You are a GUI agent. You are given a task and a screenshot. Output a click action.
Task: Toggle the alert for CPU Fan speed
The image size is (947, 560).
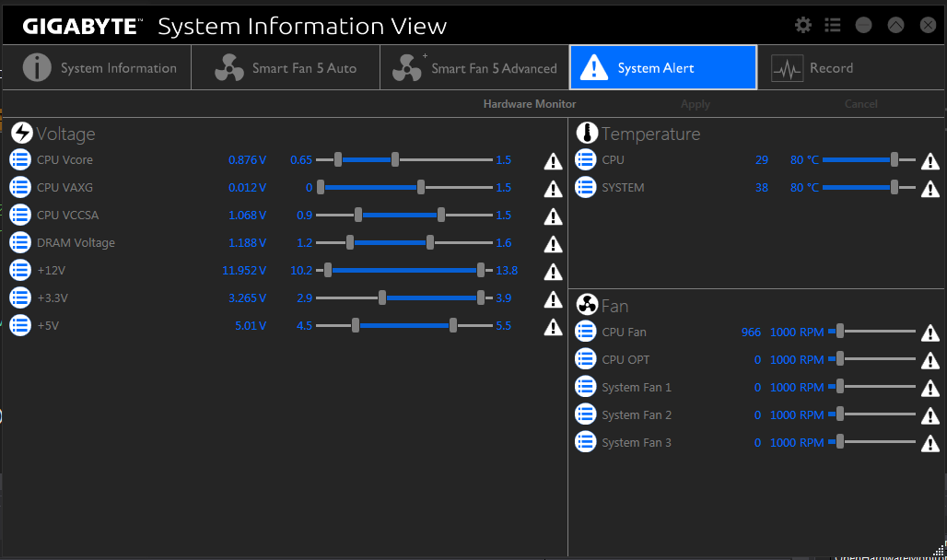click(x=929, y=333)
